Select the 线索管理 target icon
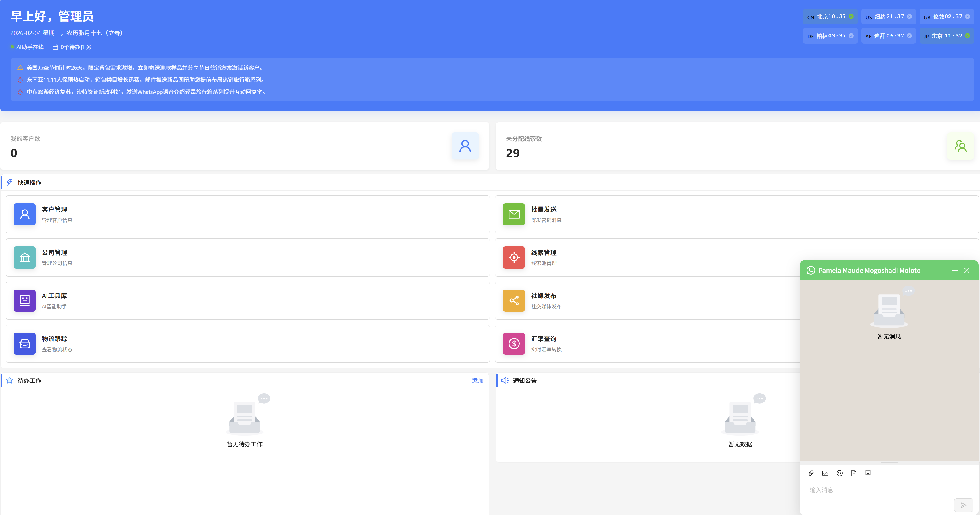The image size is (980, 515). pyautogui.click(x=514, y=257)
